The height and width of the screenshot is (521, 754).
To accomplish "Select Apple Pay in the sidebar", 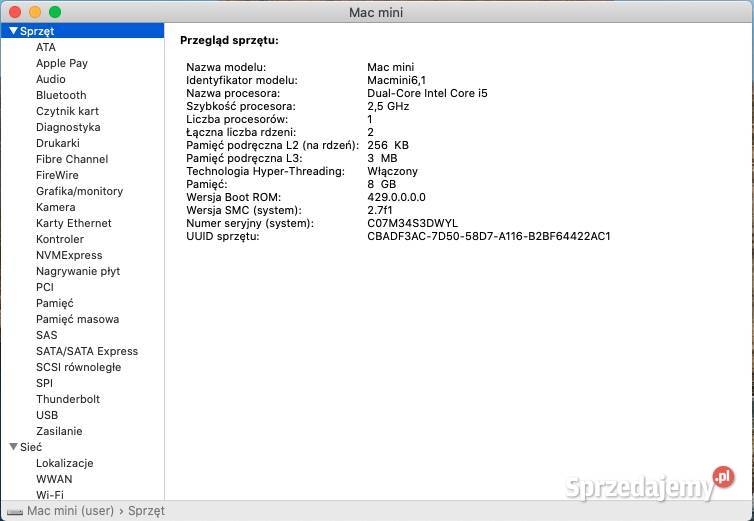I will 62,63.
